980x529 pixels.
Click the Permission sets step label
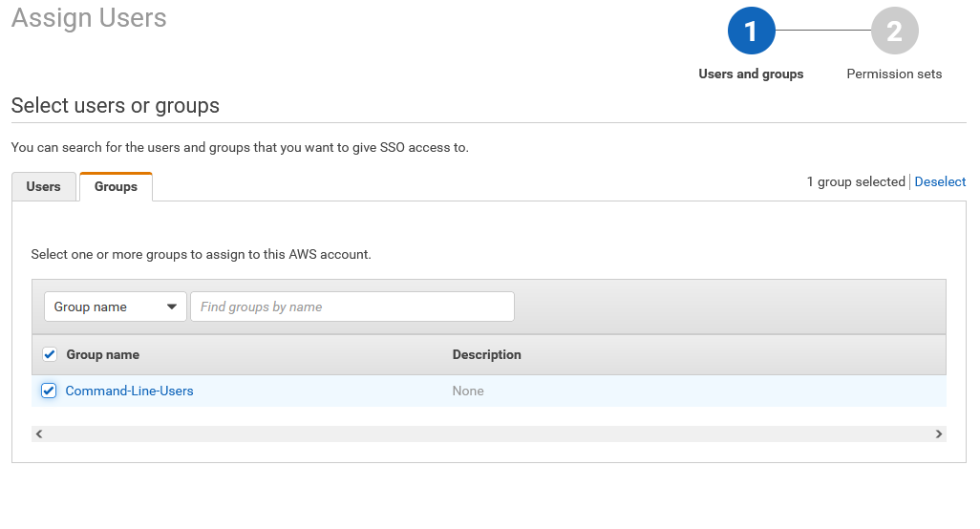pyautogui.click(x=894, y=74)
